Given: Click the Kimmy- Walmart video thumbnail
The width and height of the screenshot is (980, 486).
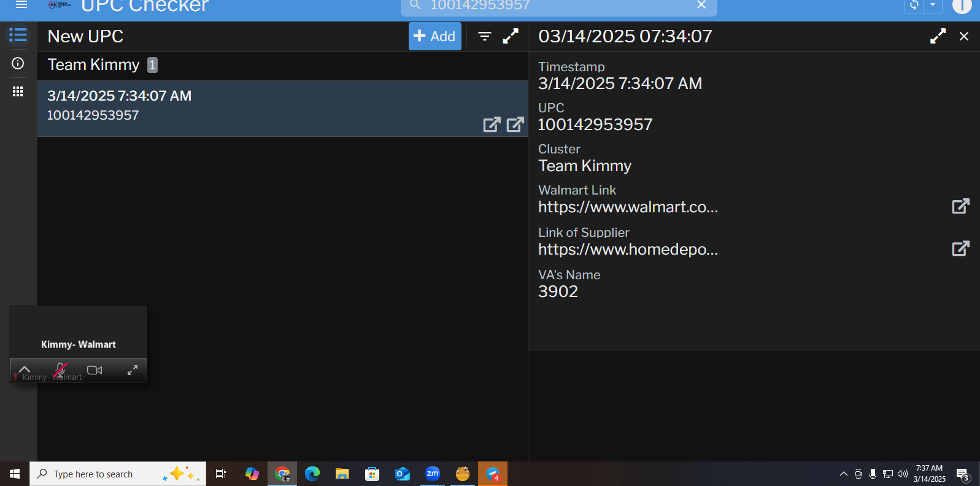Looking at the screenshot, I should [x=79, y=332].
